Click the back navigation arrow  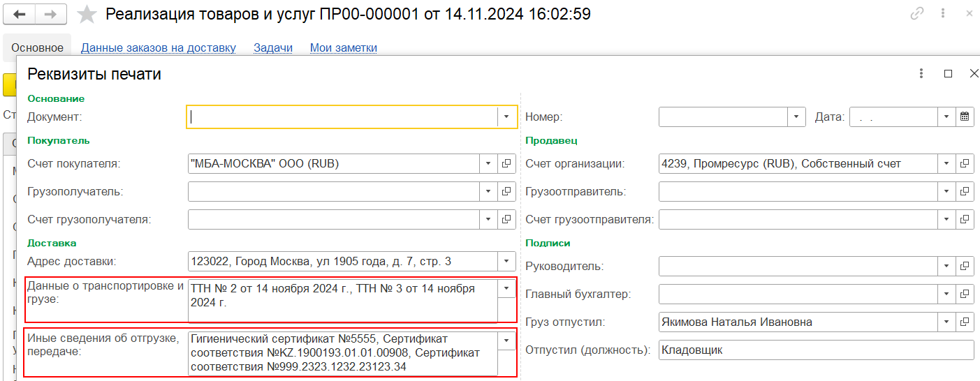tap(20, 14)
